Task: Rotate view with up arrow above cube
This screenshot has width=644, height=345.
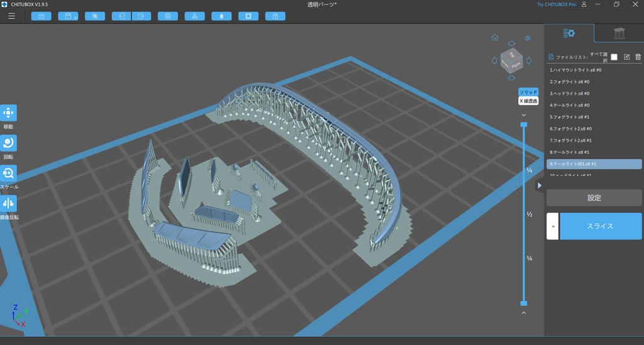Action: [511, 43]
